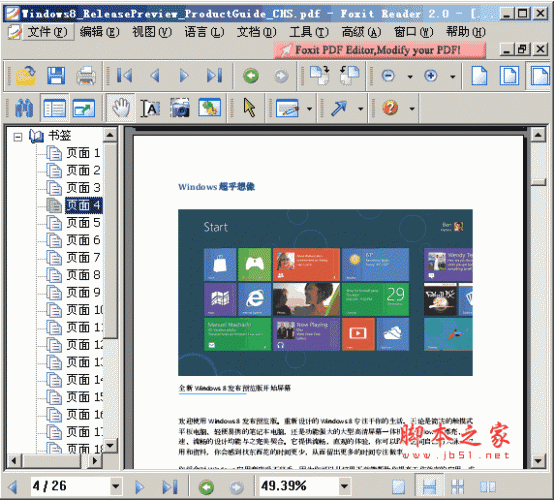
Task: Zoom out with the minus magnifier
Action: coord(388,76)
